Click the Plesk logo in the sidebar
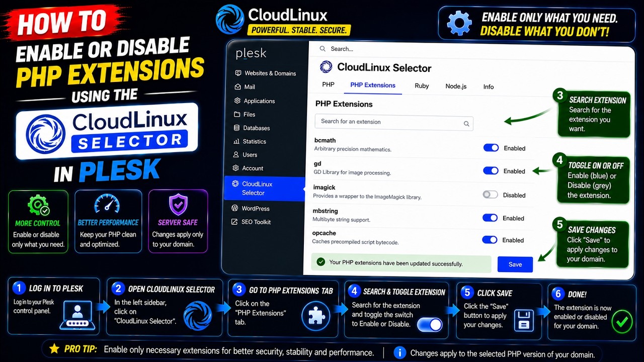The height and width of the screenshot is (362, 644). pos(251,53)
